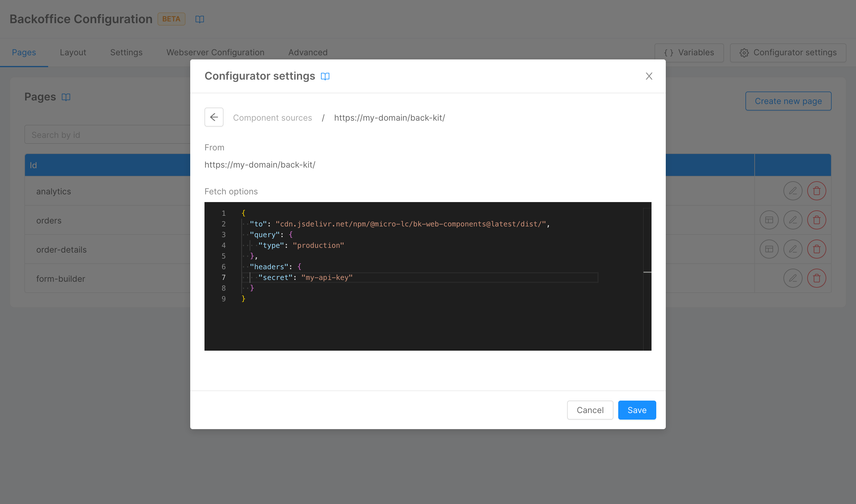The height and width of the screenshot is (504, 856).
Task: Close the Configurator settings dialog
Action: coord(649,76)
